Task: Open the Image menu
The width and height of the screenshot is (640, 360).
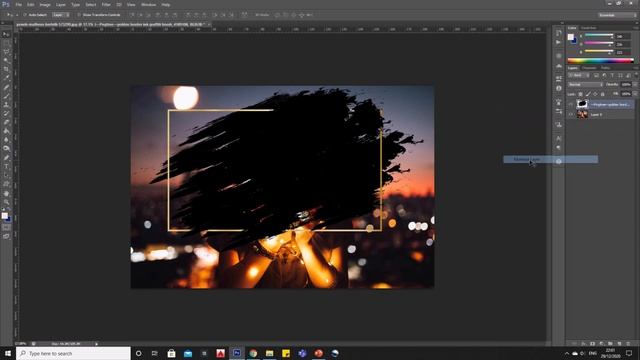Action: click(x=45, y=4)
